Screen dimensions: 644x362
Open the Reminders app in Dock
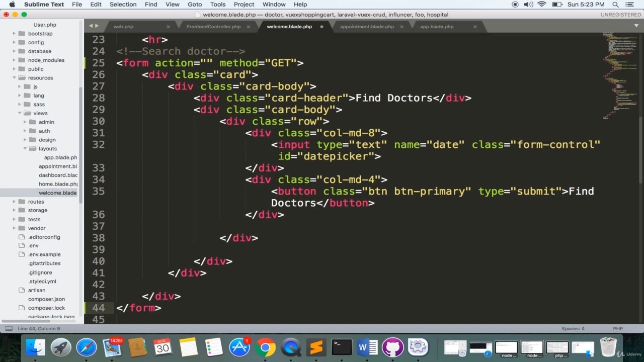coord(214,347)
